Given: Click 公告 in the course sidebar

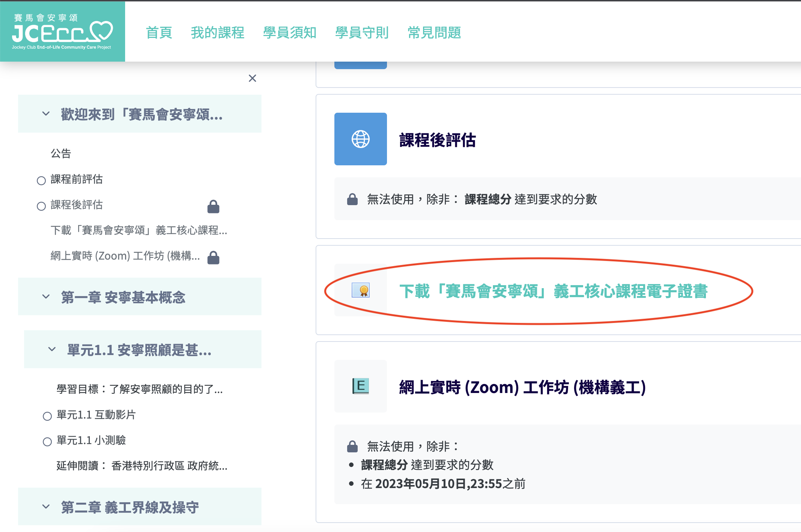Looking at the screenshot, I should click(61, 153).
